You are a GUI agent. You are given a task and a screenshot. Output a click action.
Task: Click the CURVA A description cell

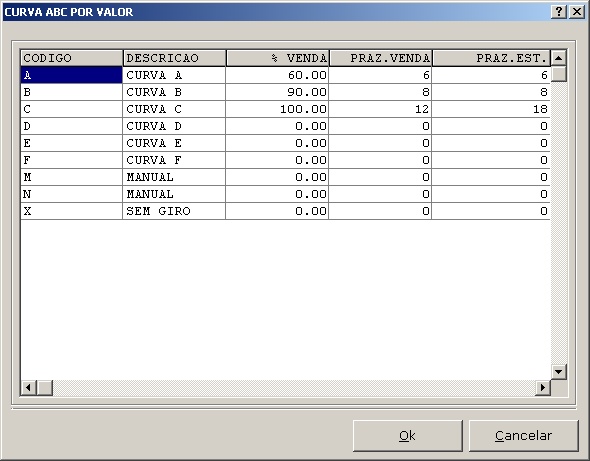[174, 75]
